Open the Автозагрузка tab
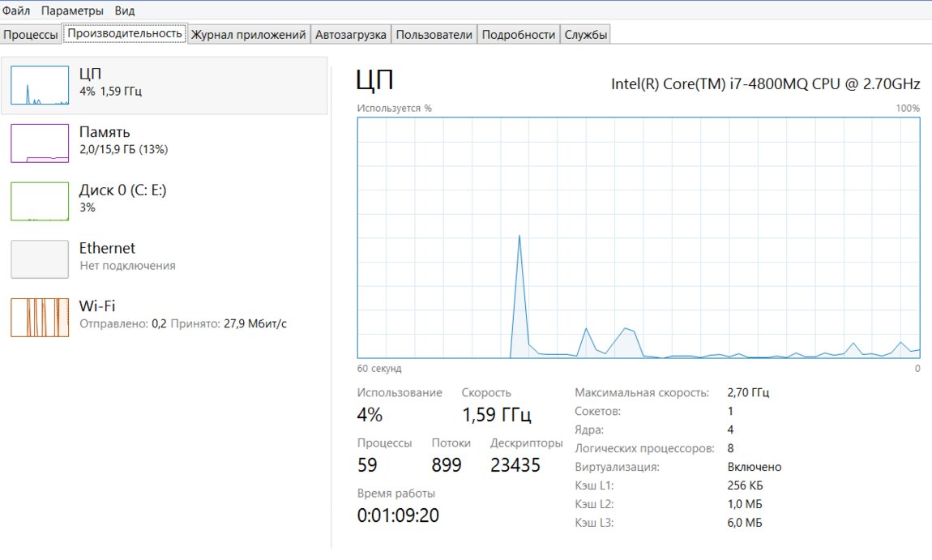This screenshot has width=932, height=560. tap(350, 34)
